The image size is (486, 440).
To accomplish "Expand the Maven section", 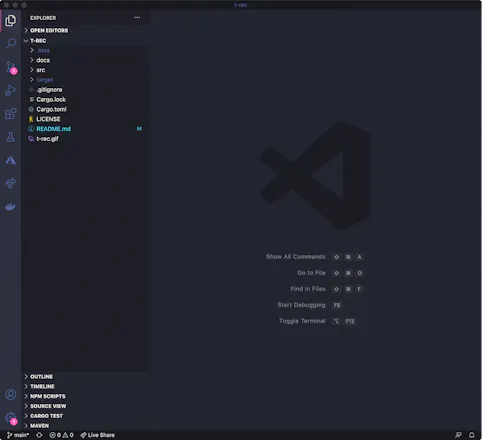I will [x=86, y=426].
